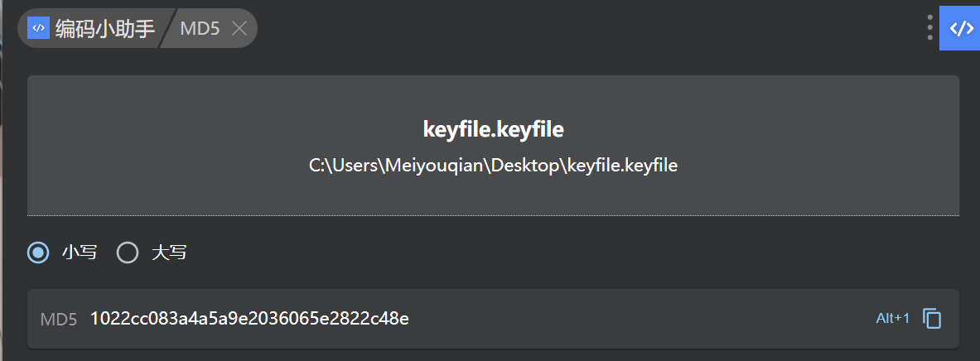The image size is (980, 361).
Task: Click the keyfile.keyfile file name heading
Action: [493, 129]
